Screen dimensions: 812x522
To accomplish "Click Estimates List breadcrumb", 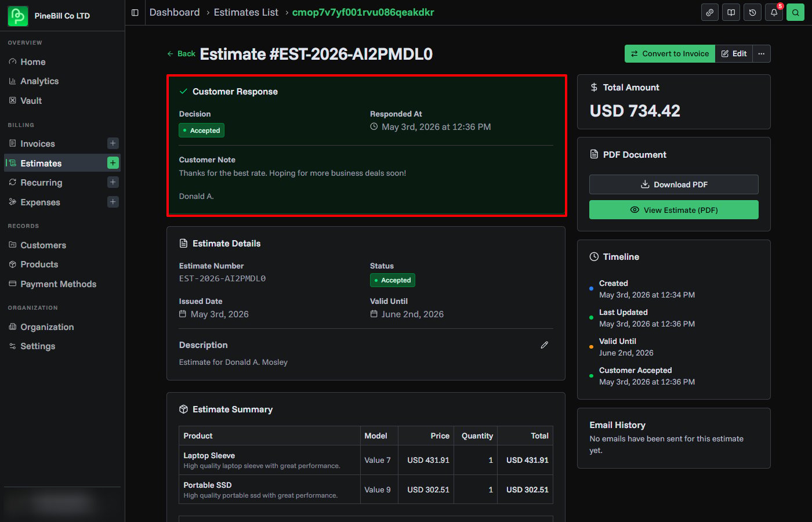I will click(246, 12).
